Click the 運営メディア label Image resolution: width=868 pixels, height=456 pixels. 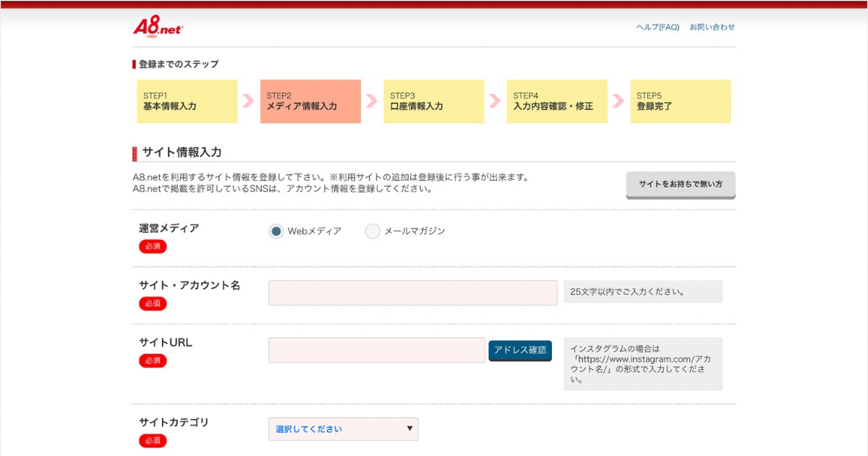(169, 228)
